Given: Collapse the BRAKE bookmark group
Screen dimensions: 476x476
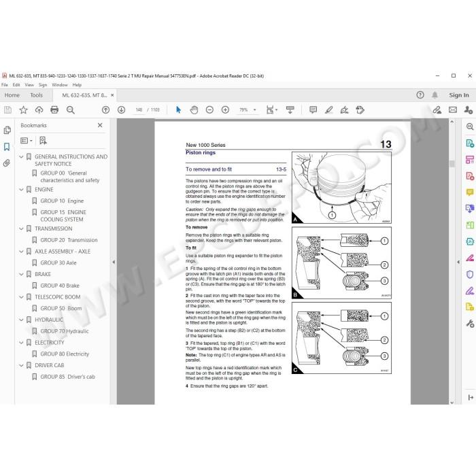Looking at the screenshot, I should coord(21,274).
